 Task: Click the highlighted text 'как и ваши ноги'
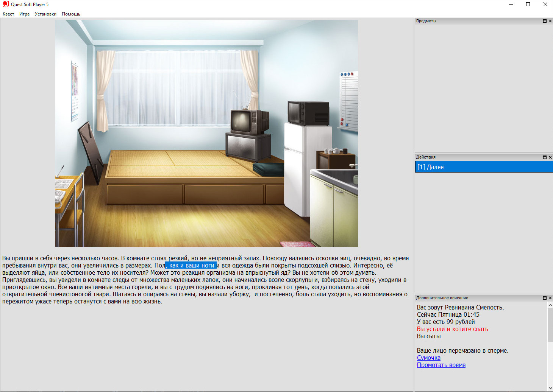[x=191, y=265]
